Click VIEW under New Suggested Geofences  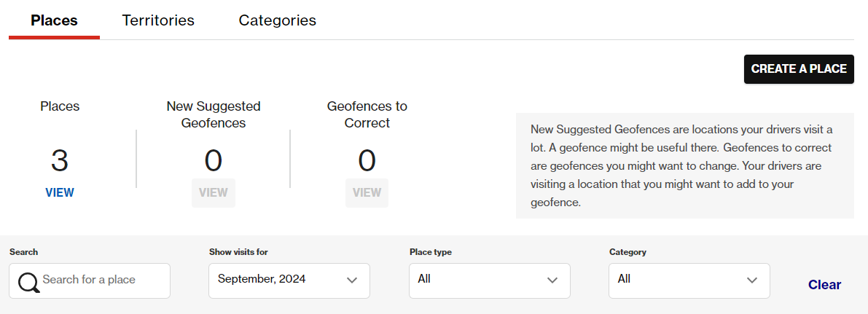pyautogui.click(x=213, y=193)
